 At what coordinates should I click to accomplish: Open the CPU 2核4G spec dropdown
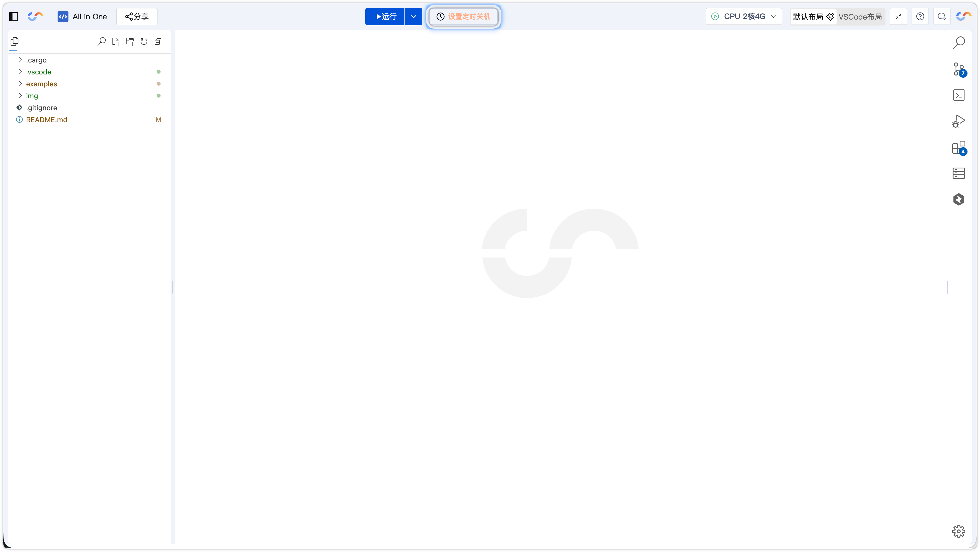744,16
